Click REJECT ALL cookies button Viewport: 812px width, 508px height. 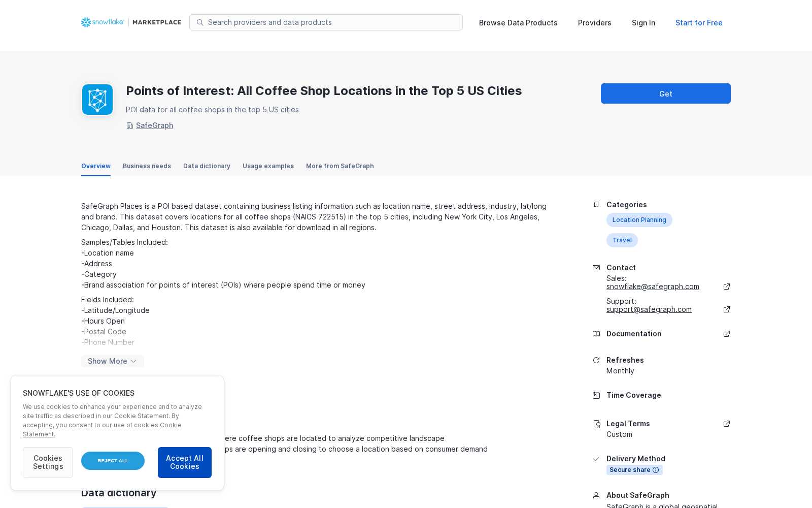coord(113,461)
